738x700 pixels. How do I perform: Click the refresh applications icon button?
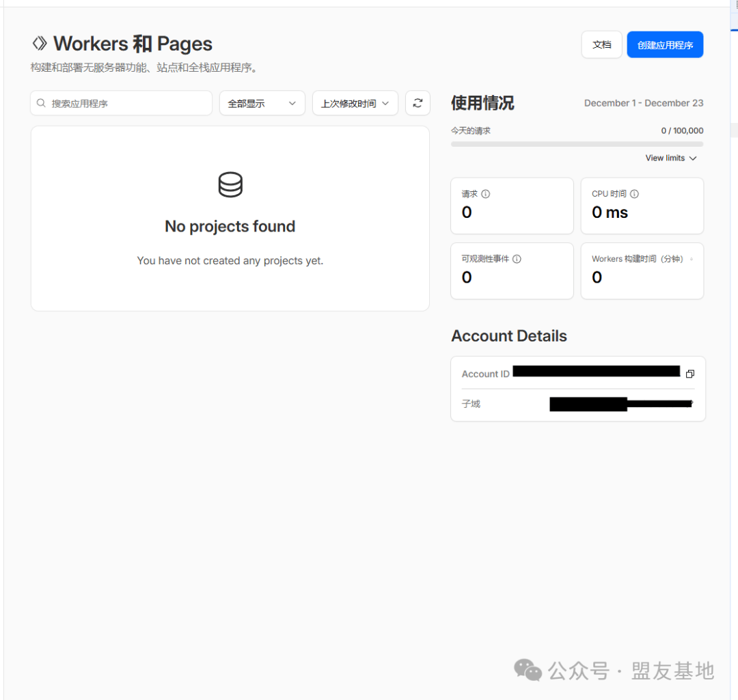(418, 103)
